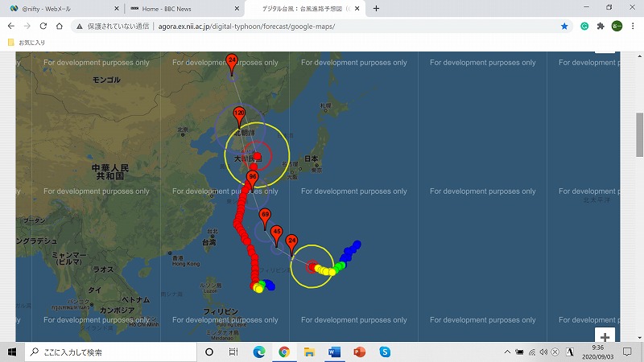Bookmark this page with the star icon
The height and width of the screenshot is (362, 644).
click(x=564, y=26)
